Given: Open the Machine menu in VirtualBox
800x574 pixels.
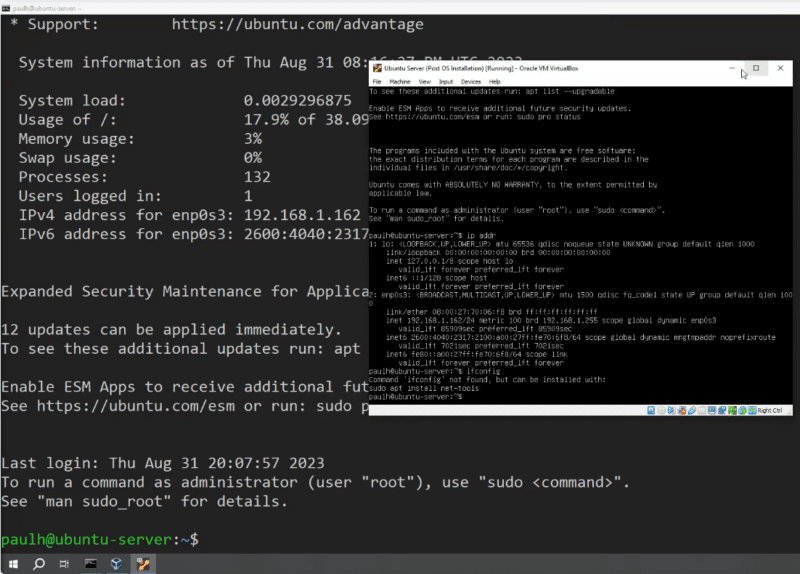Looking at the screenshot, I should click(399, 81).
